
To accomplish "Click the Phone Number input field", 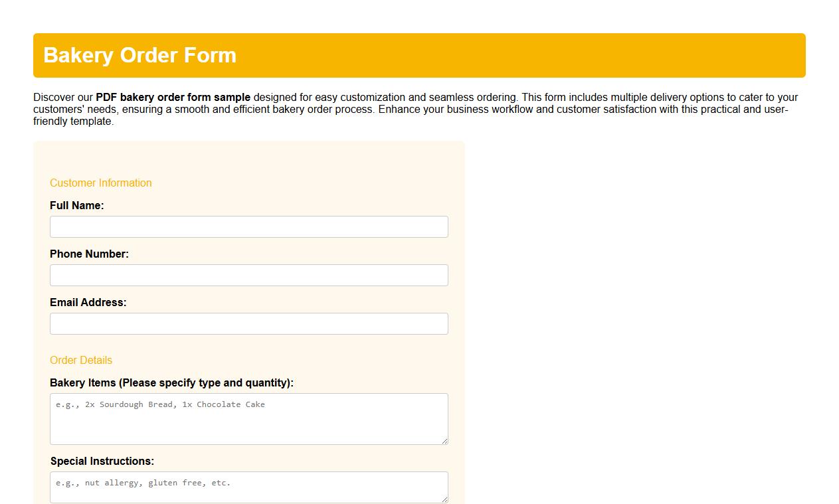I will (x=248, y=275).
